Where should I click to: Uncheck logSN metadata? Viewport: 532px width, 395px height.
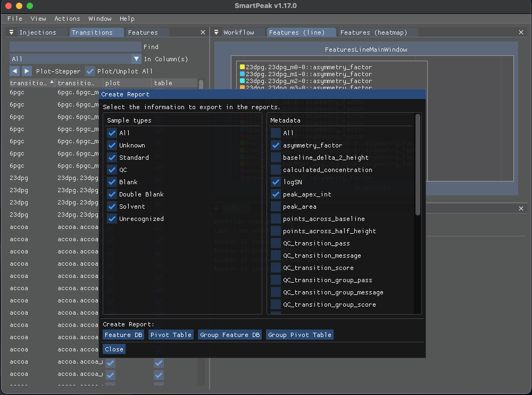click(276, 182)
